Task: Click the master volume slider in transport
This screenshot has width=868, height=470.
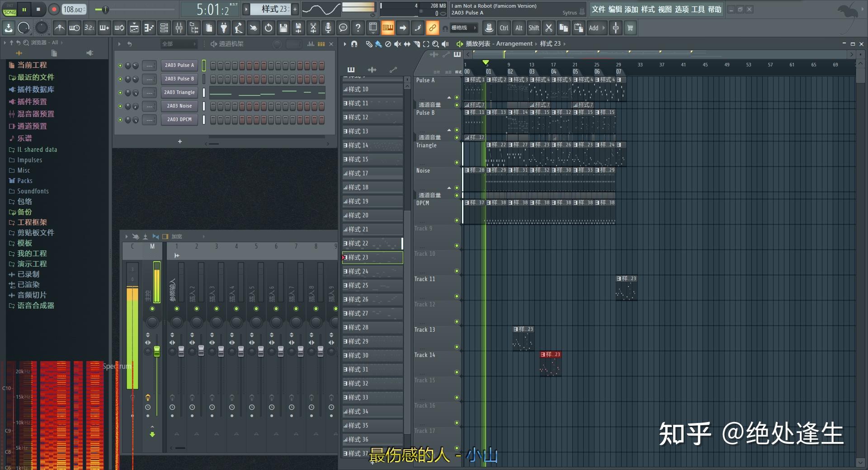Action: click(105, 9)
